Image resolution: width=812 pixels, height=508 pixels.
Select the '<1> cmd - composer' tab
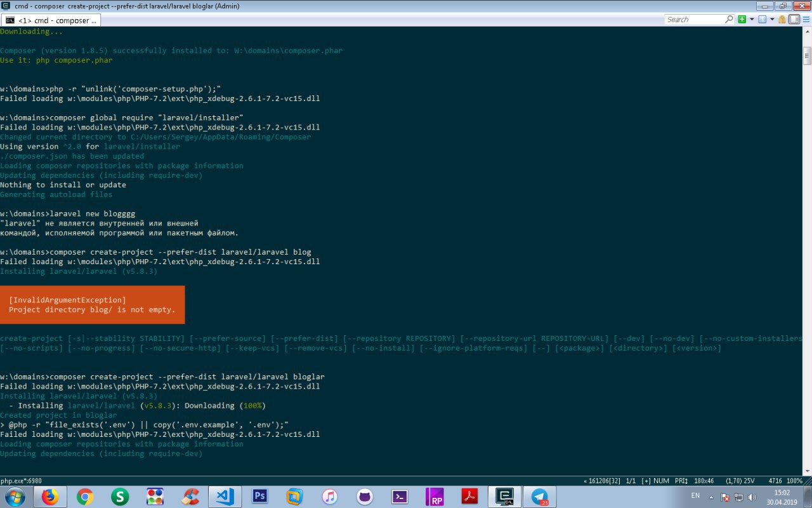pos(51,20)
